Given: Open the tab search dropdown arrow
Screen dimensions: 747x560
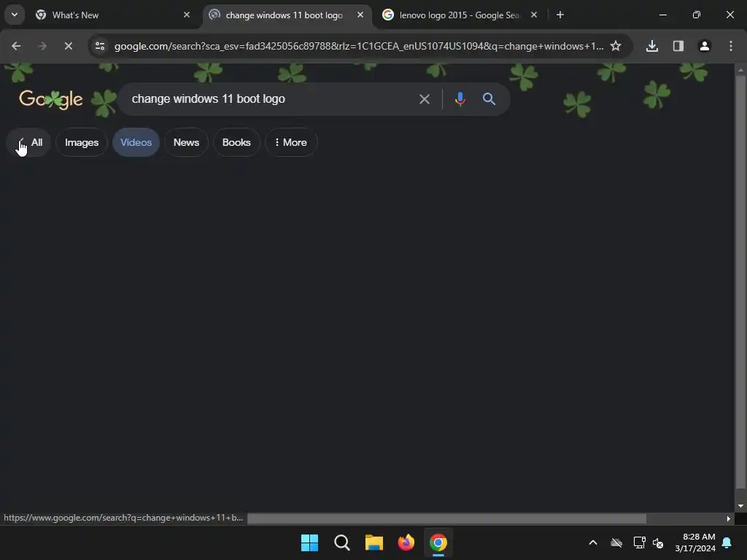Looking at the screenshot, I should 15,15.
